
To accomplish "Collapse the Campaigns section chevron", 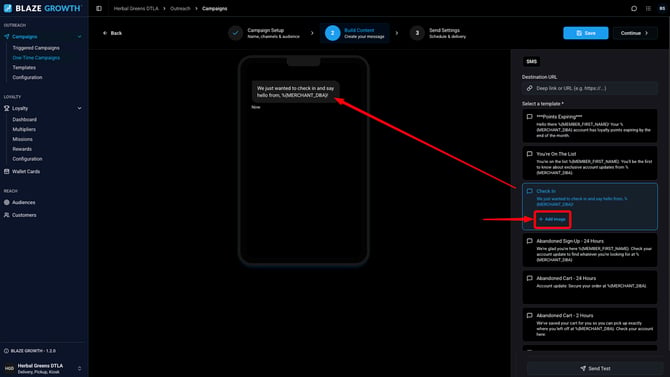I will click(x=79, y=37).
